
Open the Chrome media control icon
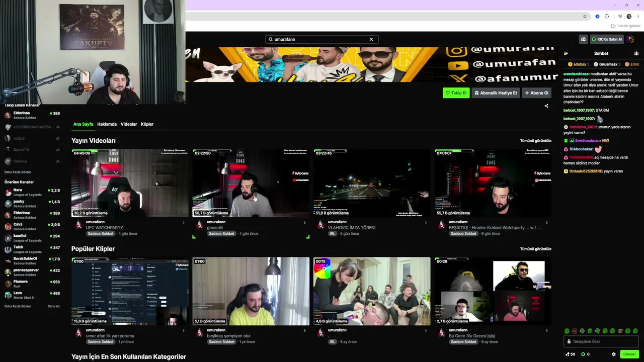click(x=620, y=16)
